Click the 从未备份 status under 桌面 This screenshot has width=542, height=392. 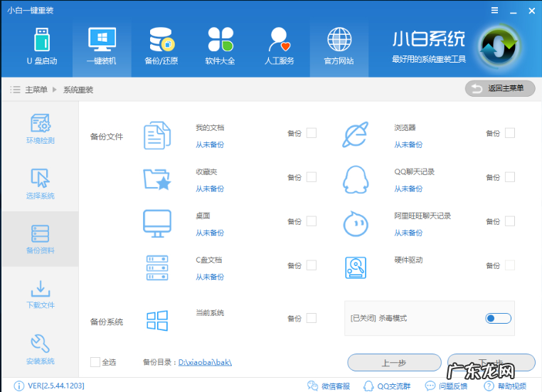[x=210, y=233]
